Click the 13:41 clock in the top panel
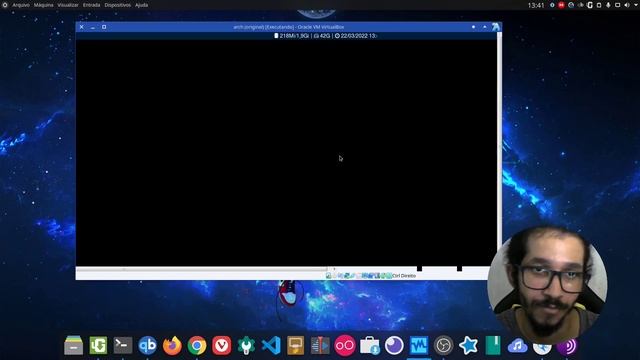640x360 pixels. (x=536, y=5)
